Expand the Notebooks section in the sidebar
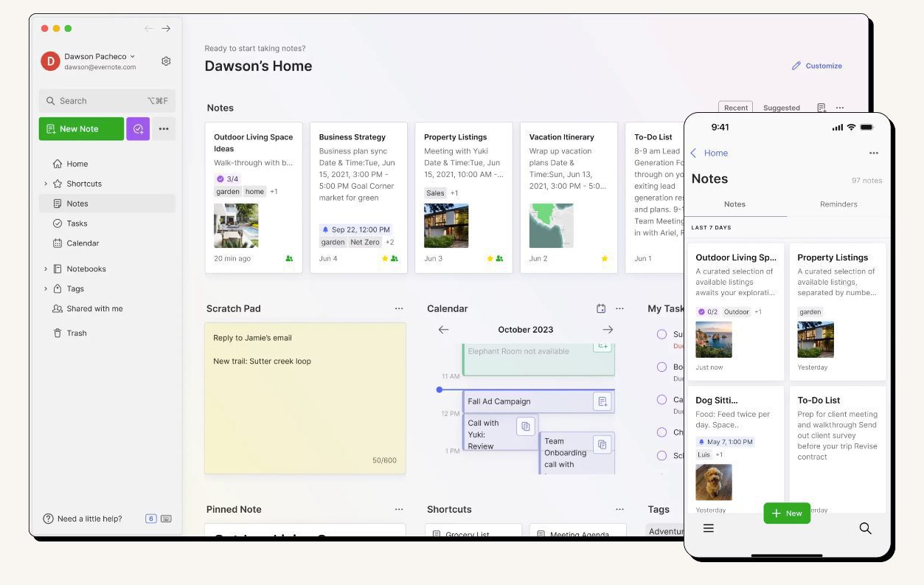The image size is (924, 585). pos(46,269)
